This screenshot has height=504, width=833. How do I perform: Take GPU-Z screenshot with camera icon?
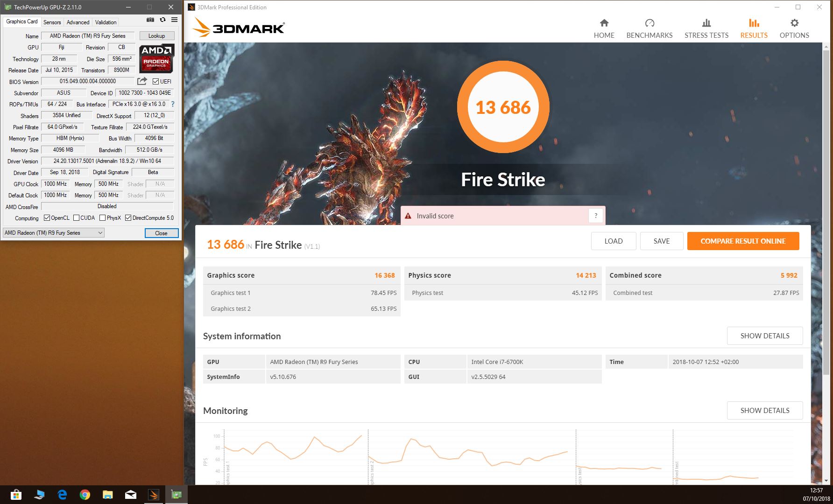[x=150, y=20]
